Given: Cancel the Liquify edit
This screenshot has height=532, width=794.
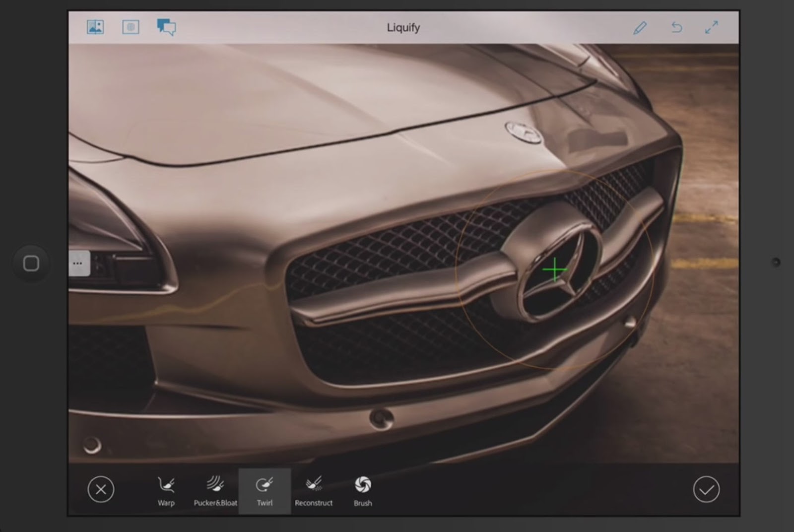Looking at the screenshot, I should 101,489.
